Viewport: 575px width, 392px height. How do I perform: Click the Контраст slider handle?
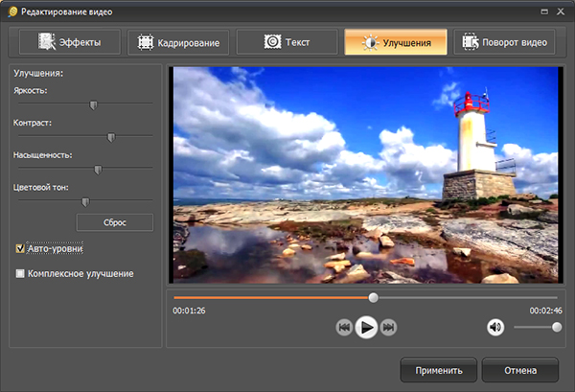pos(111,137)
